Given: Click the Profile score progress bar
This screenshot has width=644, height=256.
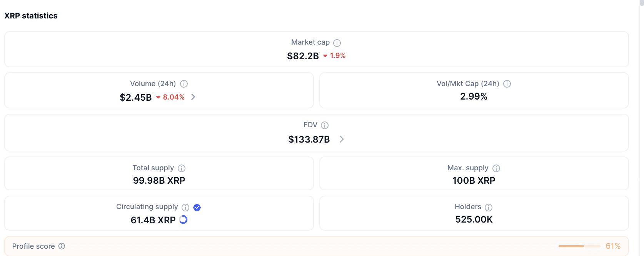Looking at the screenshot, I should pos(579,246).
